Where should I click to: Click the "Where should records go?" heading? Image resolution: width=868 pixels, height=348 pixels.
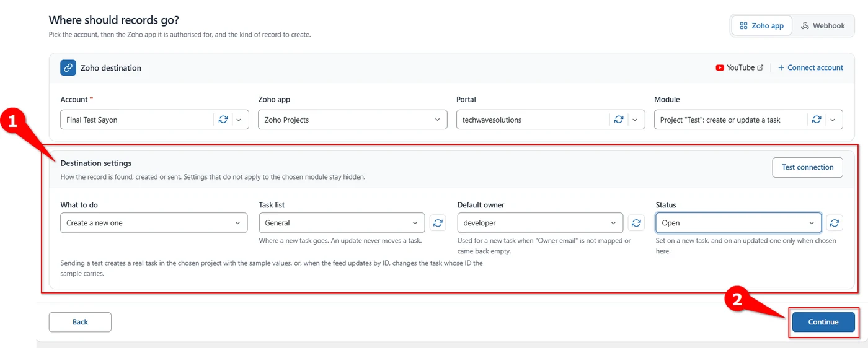114,20
